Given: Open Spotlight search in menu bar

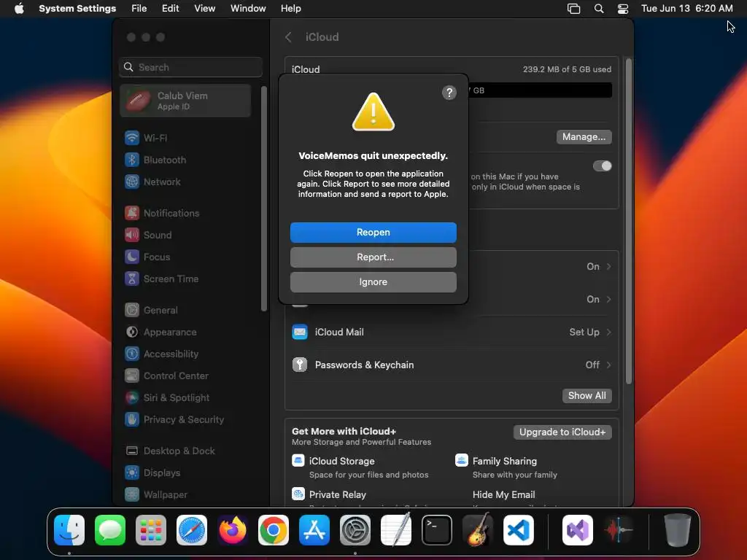Looking at the screenshot, I should point(599,9).
